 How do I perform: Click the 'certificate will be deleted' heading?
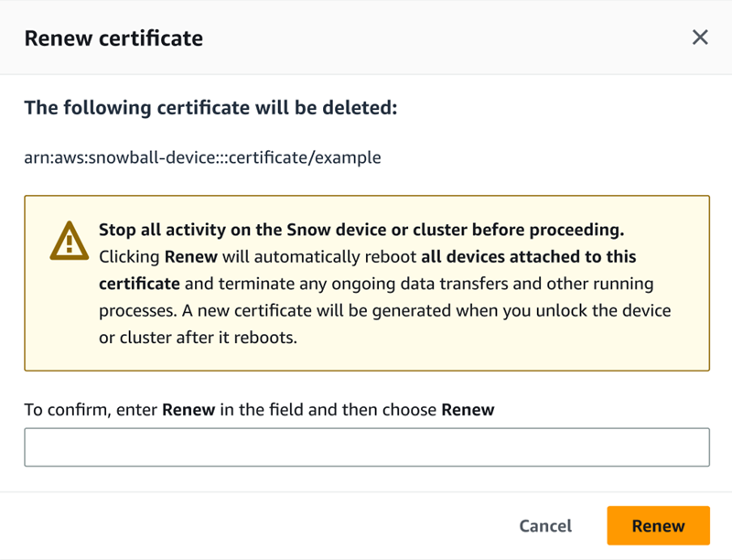point(210,108)
